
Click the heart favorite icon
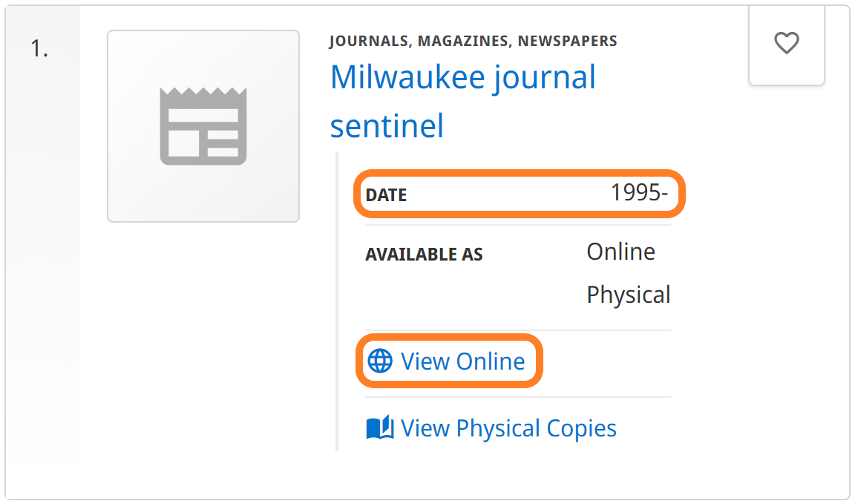[x=786, y=44]
